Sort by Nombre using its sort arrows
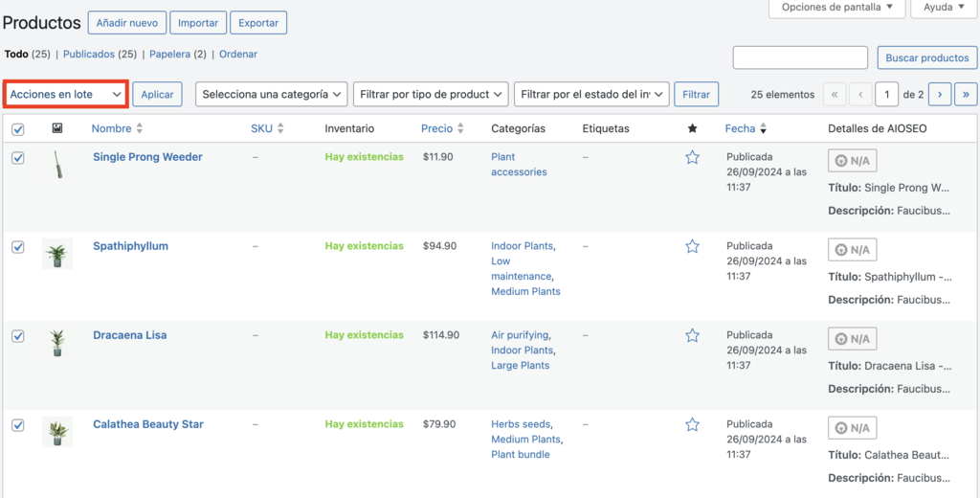 click(x=140, y=128)
